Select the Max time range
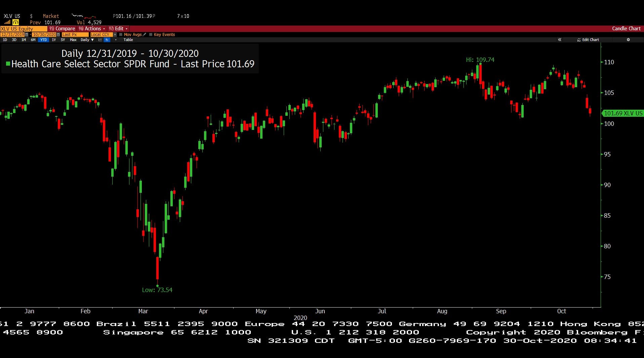 [x=73, y=40]
